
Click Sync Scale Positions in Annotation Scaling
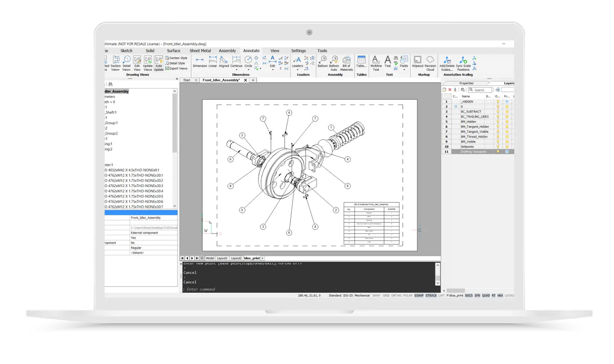coord(463,63)
